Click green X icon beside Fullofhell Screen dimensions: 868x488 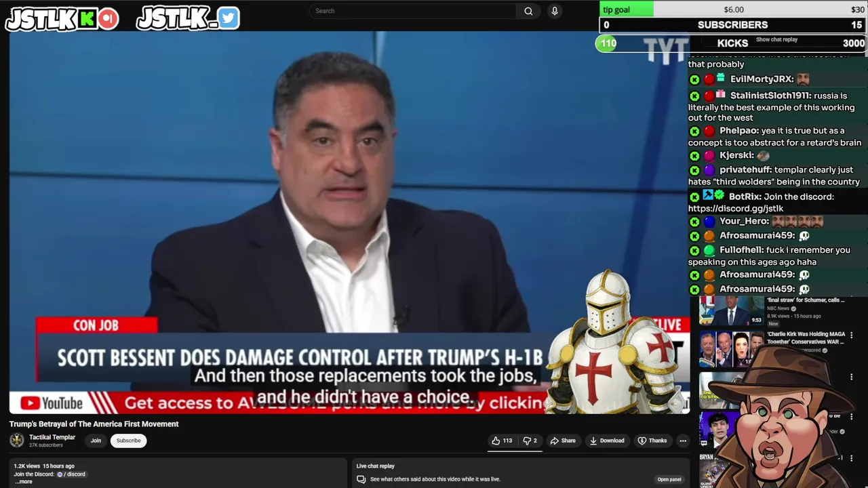(x=694, y=250)
